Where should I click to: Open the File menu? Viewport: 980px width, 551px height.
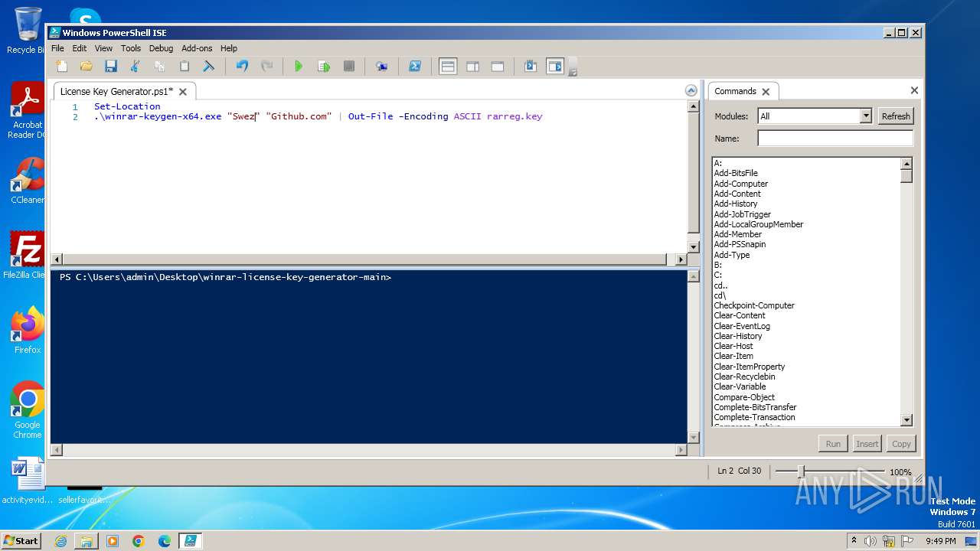click(x=57, y=48)
